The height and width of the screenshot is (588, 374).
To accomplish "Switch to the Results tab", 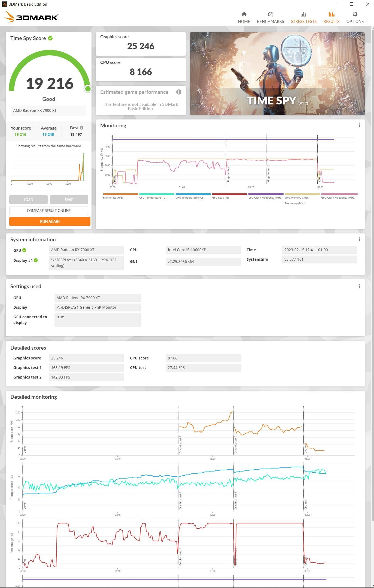I will pos(331,17).
